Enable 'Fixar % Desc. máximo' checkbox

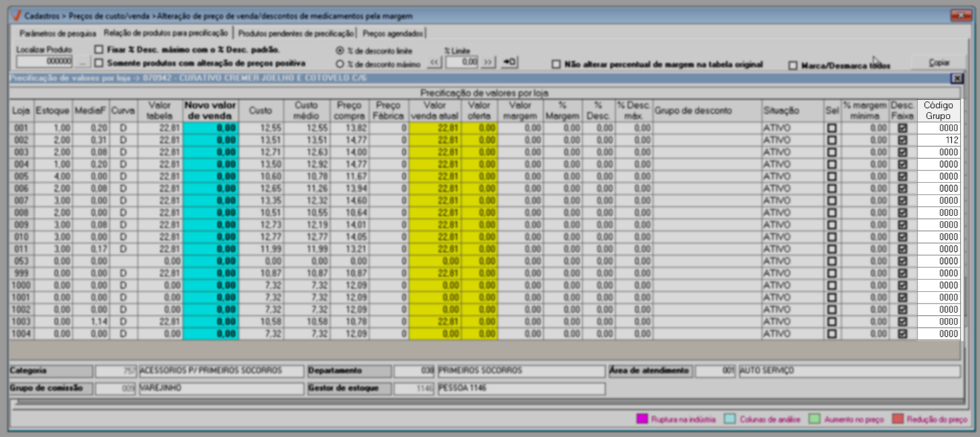tap(99, 50)
